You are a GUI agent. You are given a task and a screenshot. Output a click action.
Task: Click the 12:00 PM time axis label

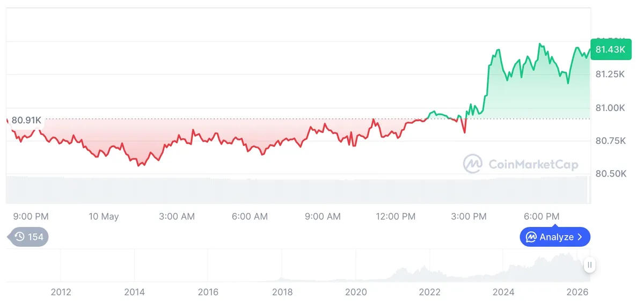click(396, 217)
